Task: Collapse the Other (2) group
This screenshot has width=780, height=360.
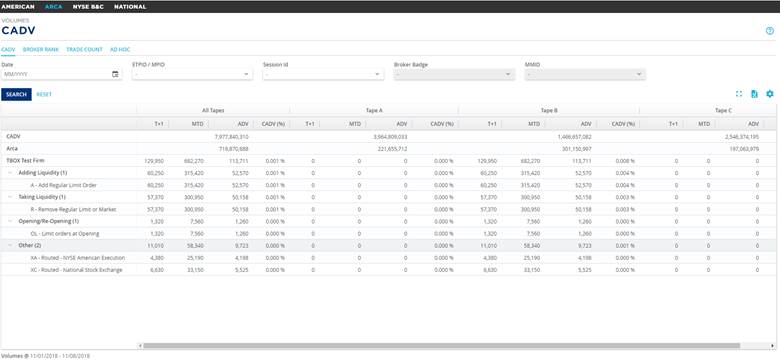Action: tap(10, 246)
